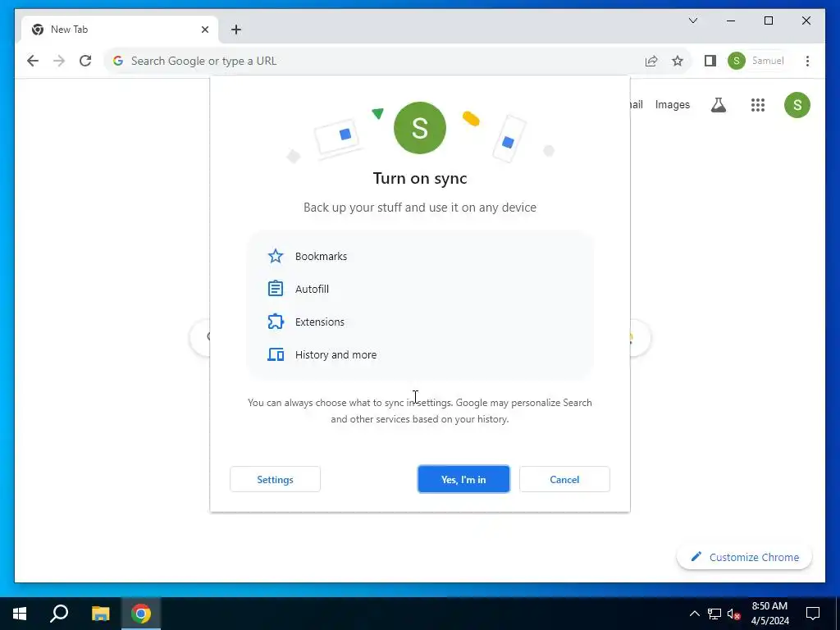
Task: Open the side panel icon
Action: (x=710, y=61)
